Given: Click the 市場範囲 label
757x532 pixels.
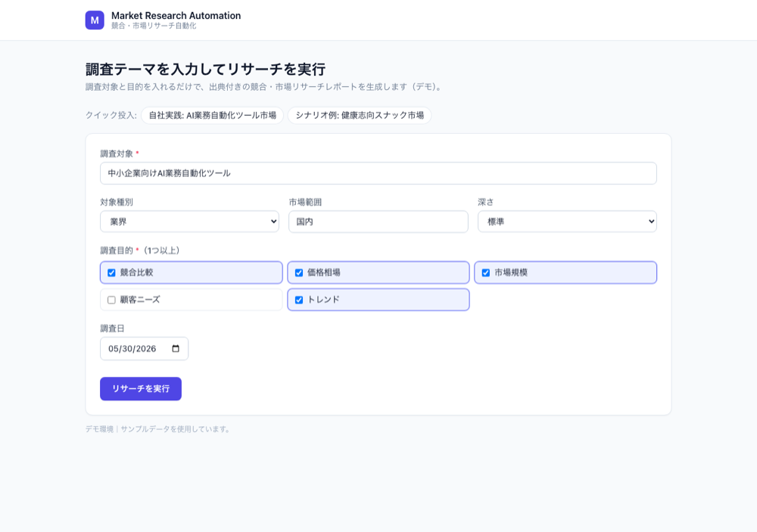Looking at the screenshot, I should pos(305,202).
